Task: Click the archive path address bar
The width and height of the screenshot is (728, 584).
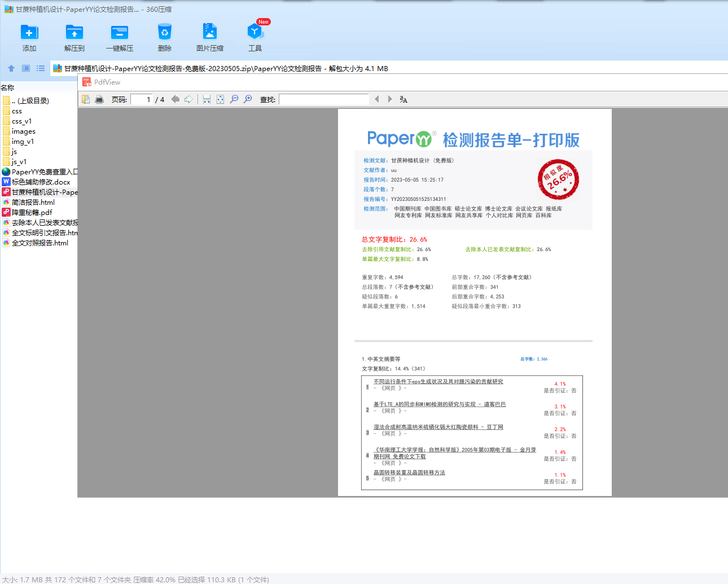Action: click(x=389, y=68)
